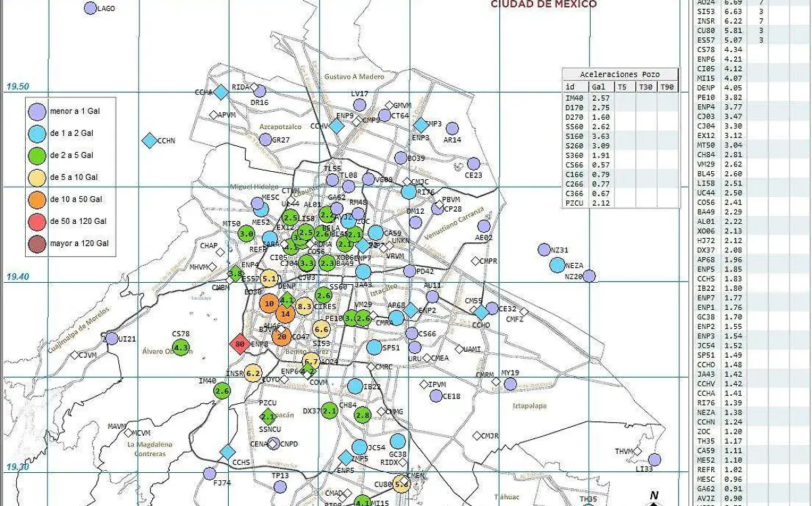
Task: Click the north arrow compass icon
Action: coord(654,499)
